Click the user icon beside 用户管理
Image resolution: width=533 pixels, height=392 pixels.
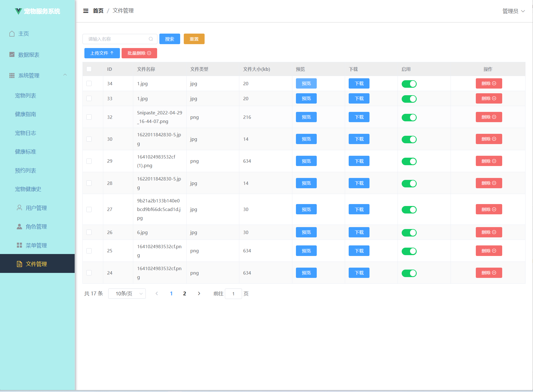(x=19, y=208)
